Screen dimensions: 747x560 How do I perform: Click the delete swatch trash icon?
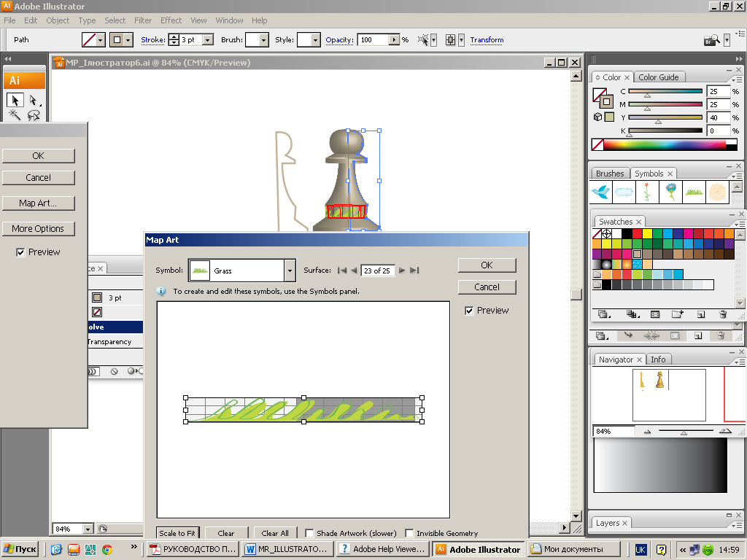point(723,314)
